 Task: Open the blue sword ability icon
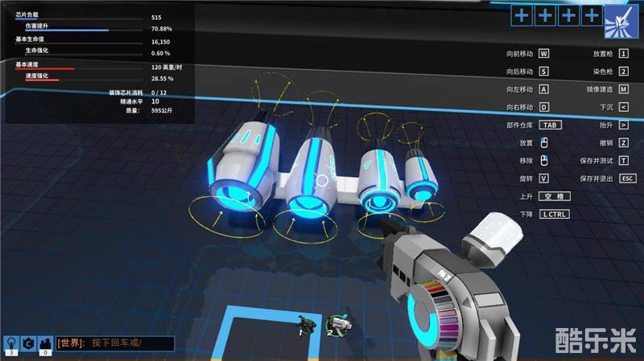(621, 22)
